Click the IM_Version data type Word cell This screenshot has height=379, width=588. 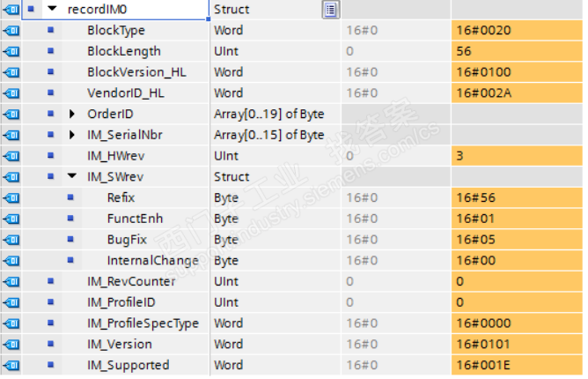(x=229, y=344)
